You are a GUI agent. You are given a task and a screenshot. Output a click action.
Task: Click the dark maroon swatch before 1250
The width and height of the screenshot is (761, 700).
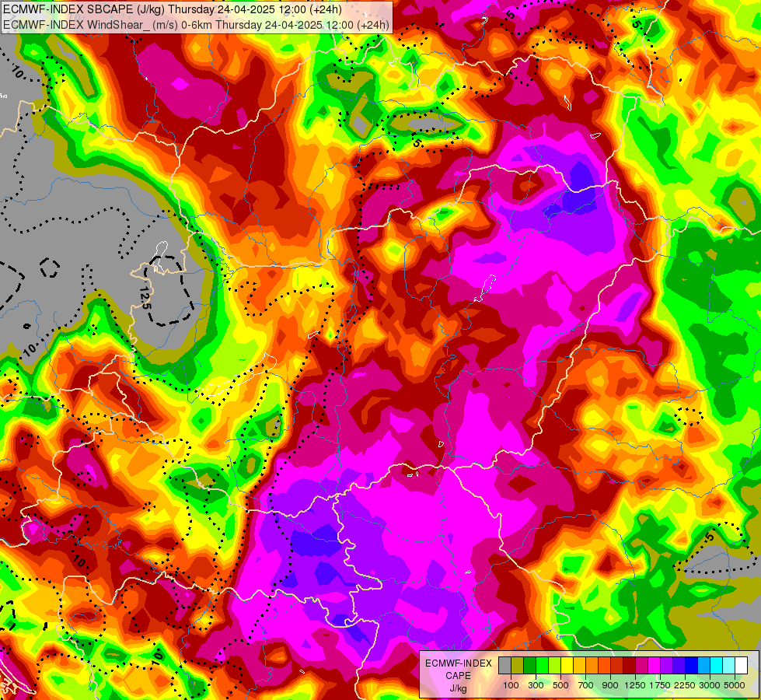629,665
